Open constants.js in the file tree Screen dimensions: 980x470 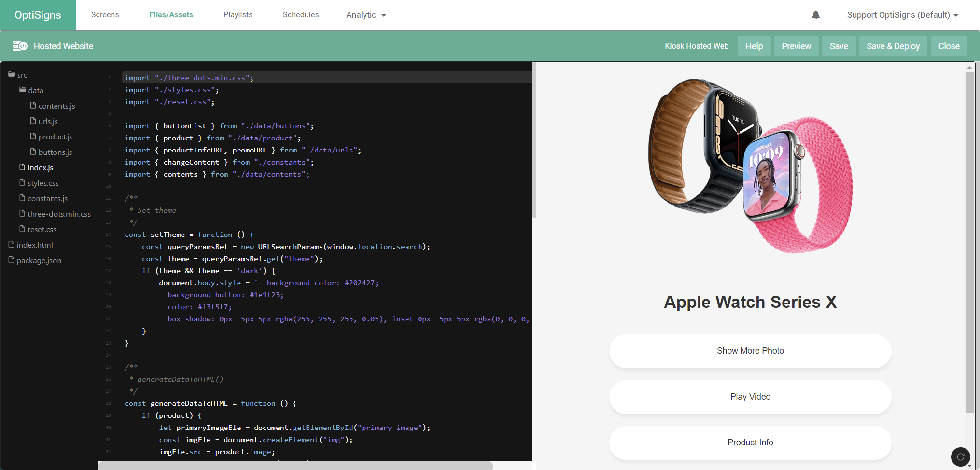coord(47,198)
